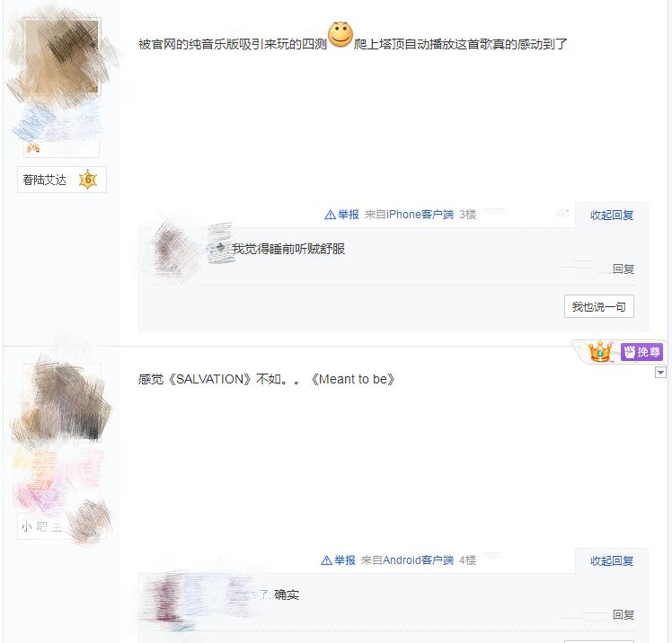This screenshot has height=643, width=672.
Task: Report the 3楼 post via the 举报 link
Action: [348, 215]
